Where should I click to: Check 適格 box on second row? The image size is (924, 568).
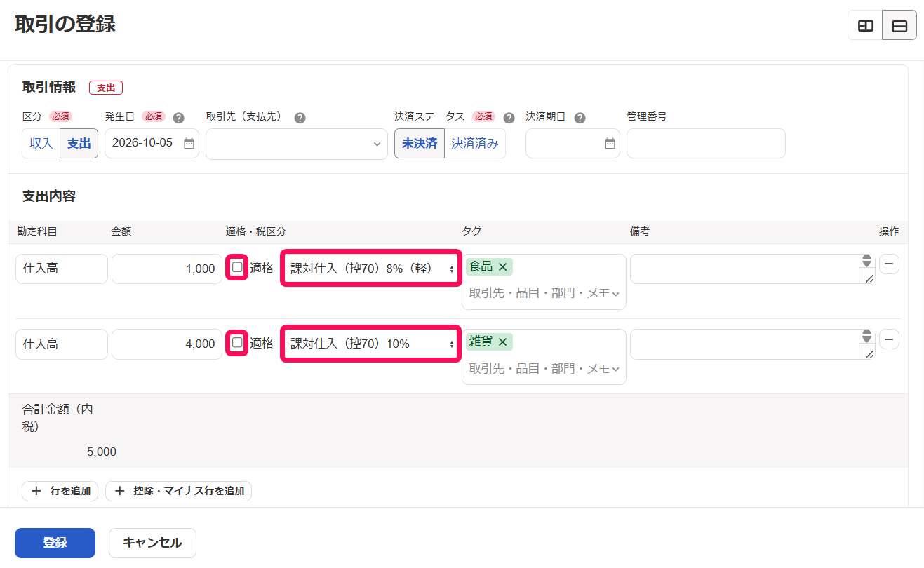[x=237, y=342]
